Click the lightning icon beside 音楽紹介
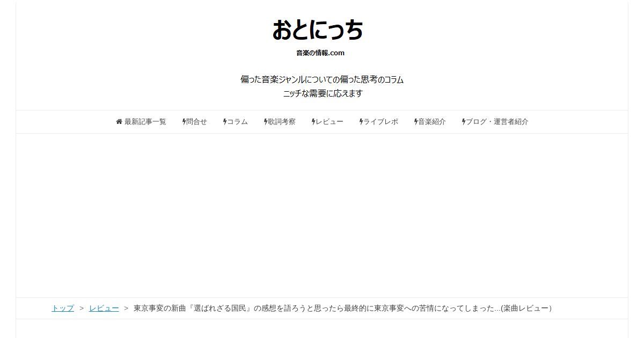 tap(416, 122)
